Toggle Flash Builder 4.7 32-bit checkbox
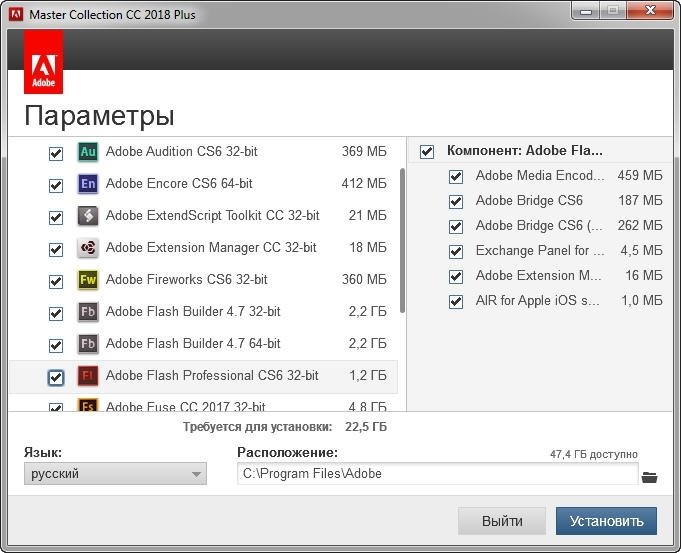Viewport: 681px width, 553px height. (x=56, y=313)
